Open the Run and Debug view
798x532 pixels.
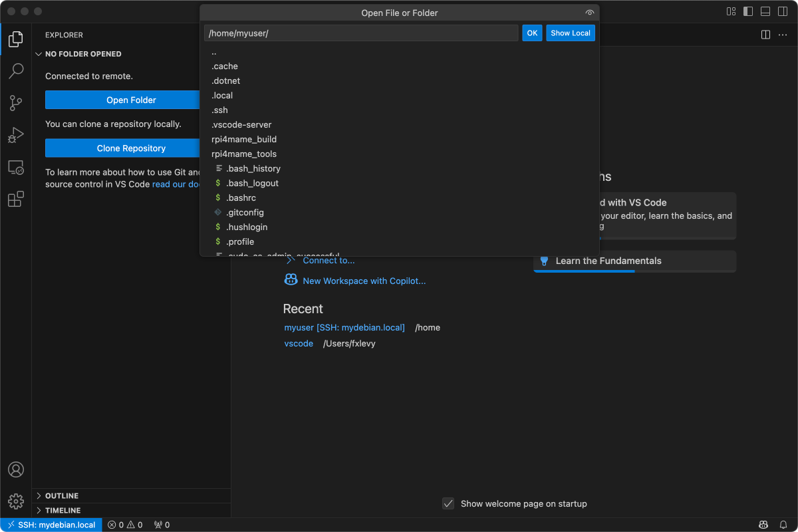[16, 135]
